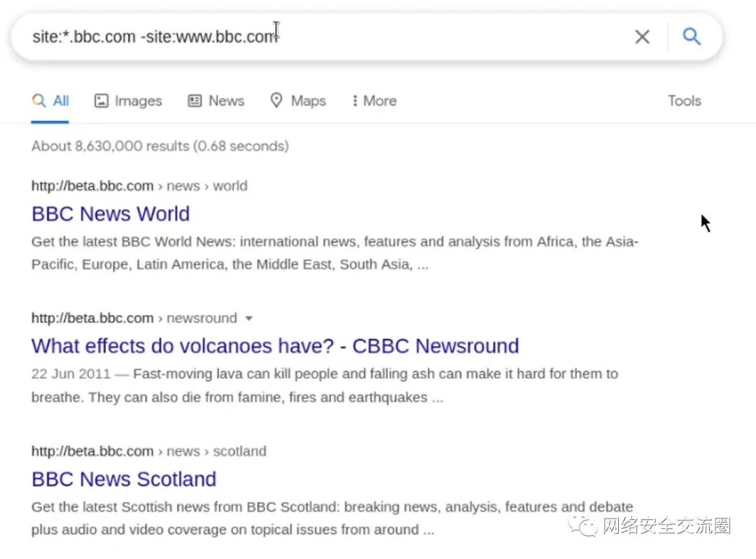This screenshot has height=559, width=756.
Task: Open the BBC News World result
Action: pos(111,214)
